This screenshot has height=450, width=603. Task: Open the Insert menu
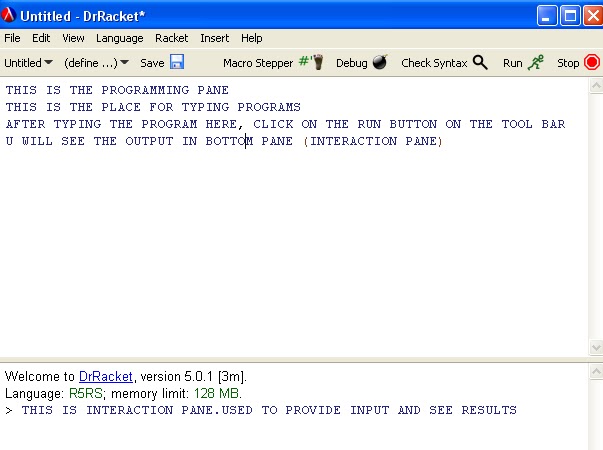point(215,38)
